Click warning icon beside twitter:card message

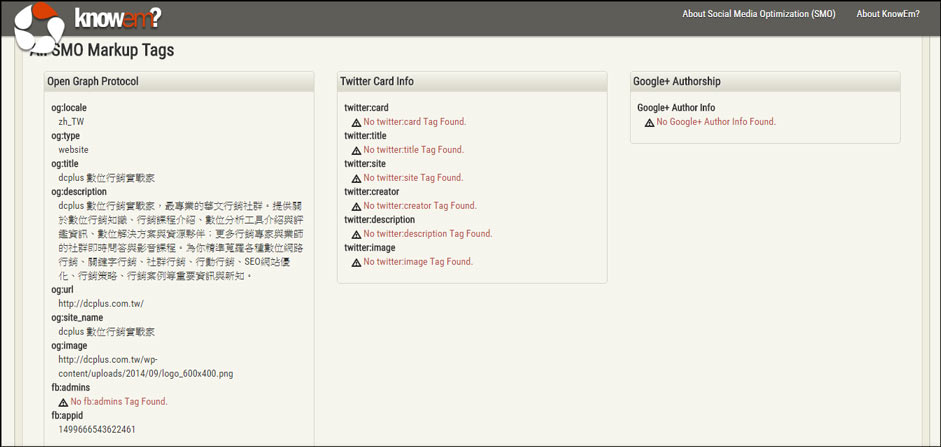[x=356, y=122]
